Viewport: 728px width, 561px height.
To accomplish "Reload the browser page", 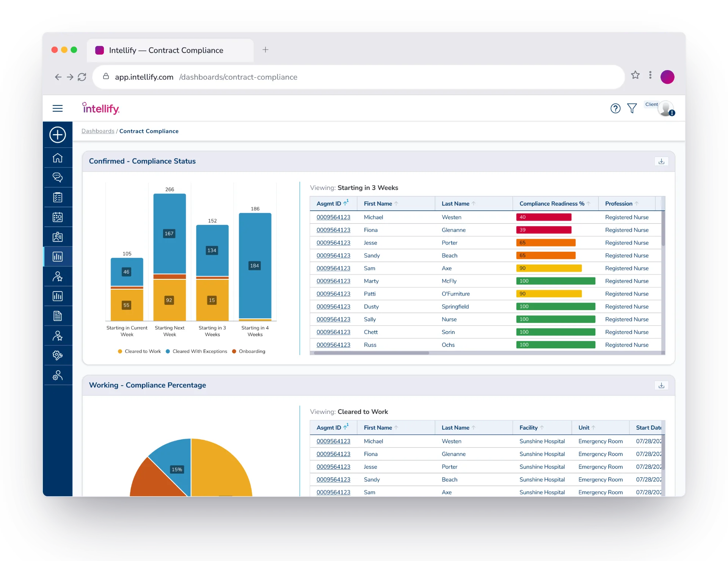I will point(82,77).
